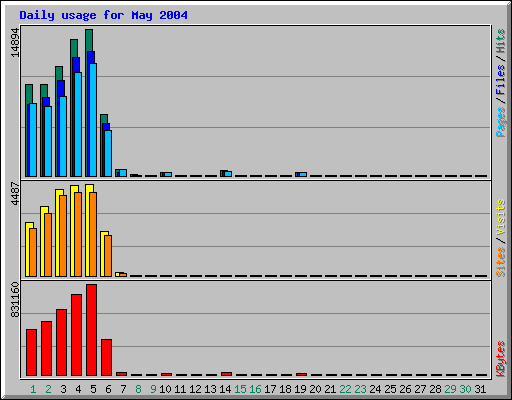Click day 31 on the x-axis
512x400 pixels.
[x=480, y=389]
